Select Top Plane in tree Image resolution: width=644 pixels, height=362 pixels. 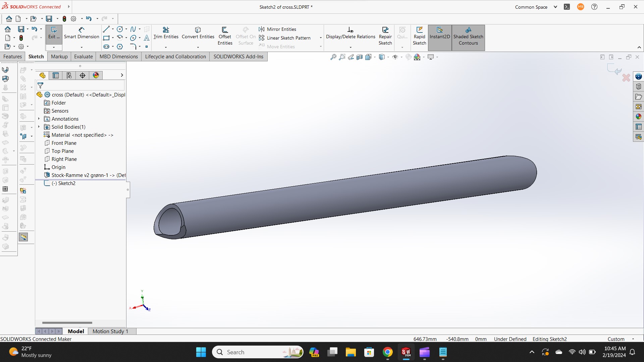62,151
